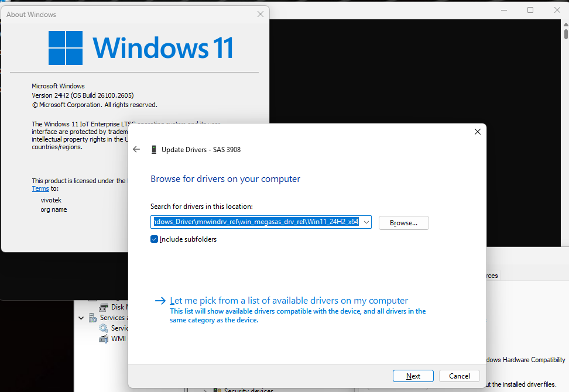Maximize the background window
The height and width of the screenshot is (392, 569).
530,10
